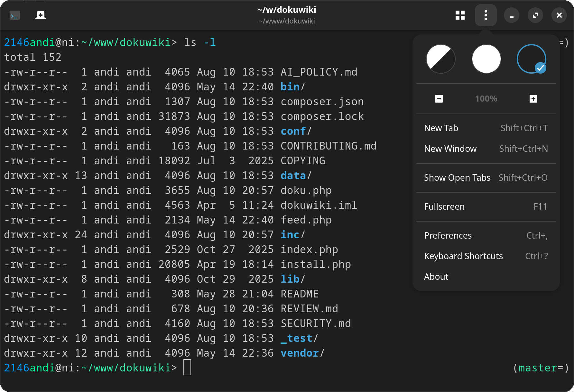Choose New Window from the menu
574x392 pixels.
click(486, 149)
